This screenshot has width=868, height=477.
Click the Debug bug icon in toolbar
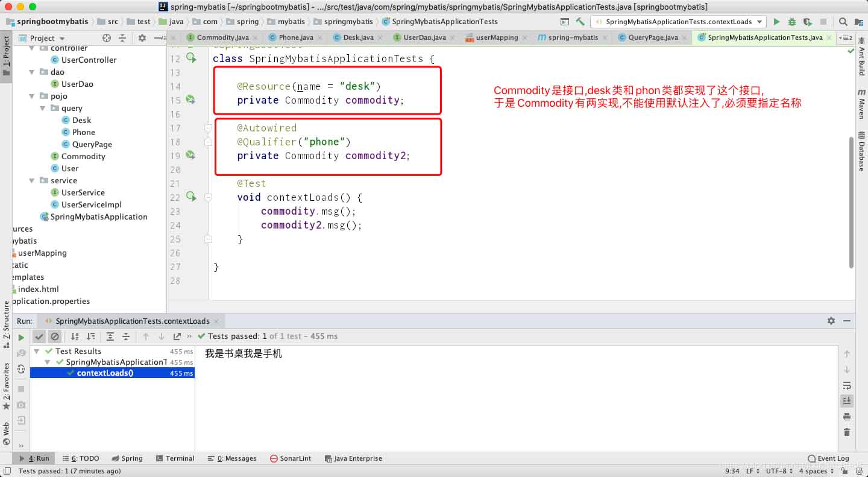click(792, 22)
